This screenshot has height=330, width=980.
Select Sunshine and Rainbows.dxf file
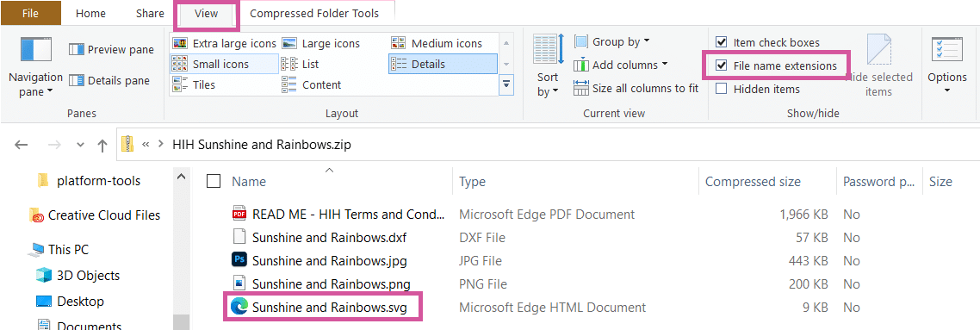coord(319,238)
